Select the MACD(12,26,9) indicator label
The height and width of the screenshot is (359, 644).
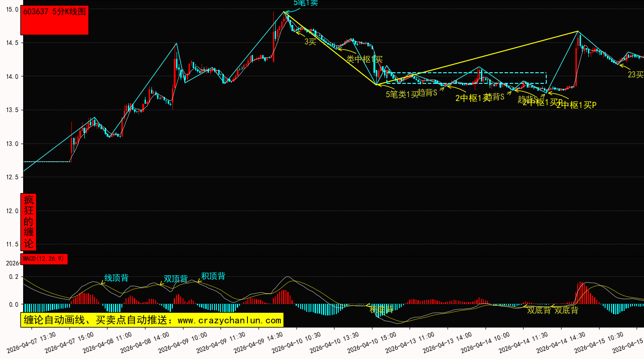point(44,259)
